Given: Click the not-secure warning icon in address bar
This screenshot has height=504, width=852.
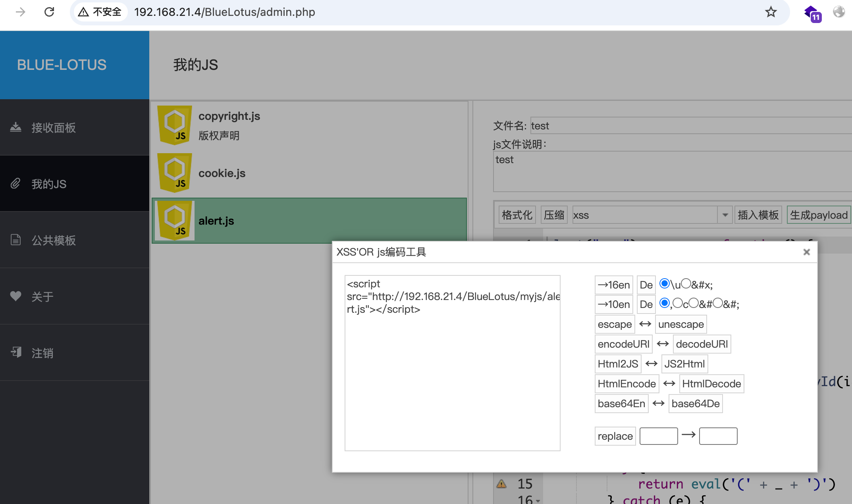Looking at the screenshot, I should pyautogui.click(x=83, y=12).
